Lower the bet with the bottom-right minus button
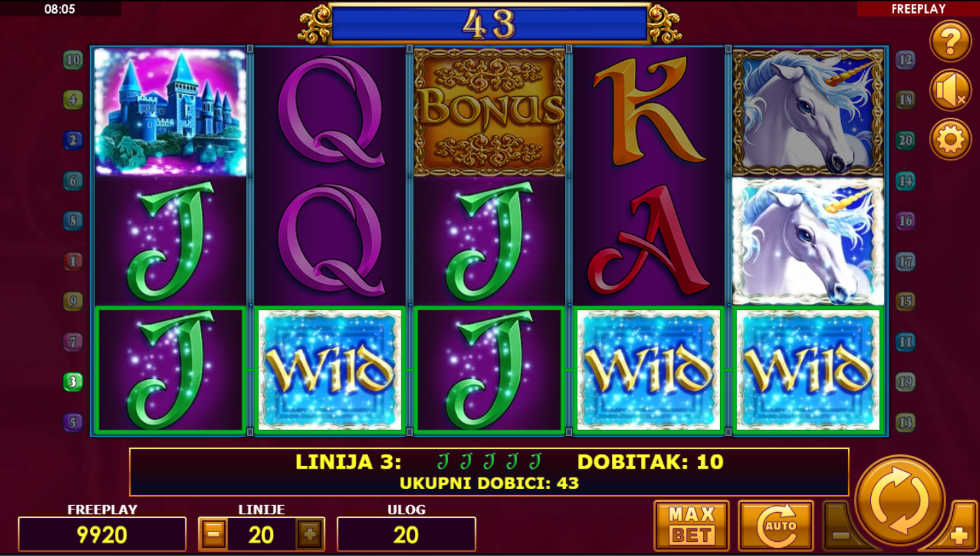980x556 pixels. [841, 535]
